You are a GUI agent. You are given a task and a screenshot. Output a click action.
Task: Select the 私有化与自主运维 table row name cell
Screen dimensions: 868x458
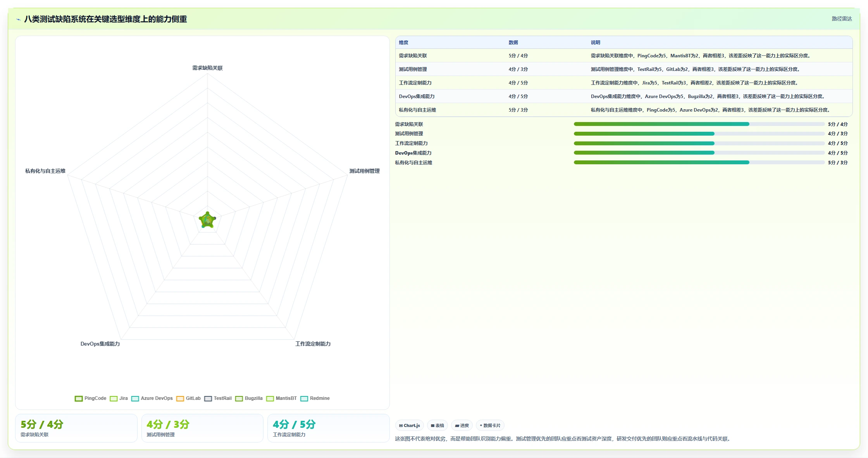click(417, 110)
